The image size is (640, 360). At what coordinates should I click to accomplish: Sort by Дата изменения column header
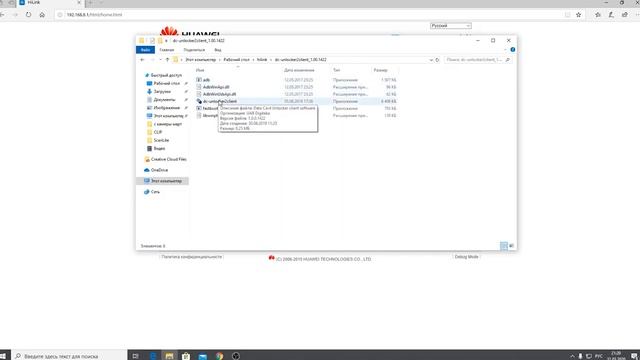299,70
